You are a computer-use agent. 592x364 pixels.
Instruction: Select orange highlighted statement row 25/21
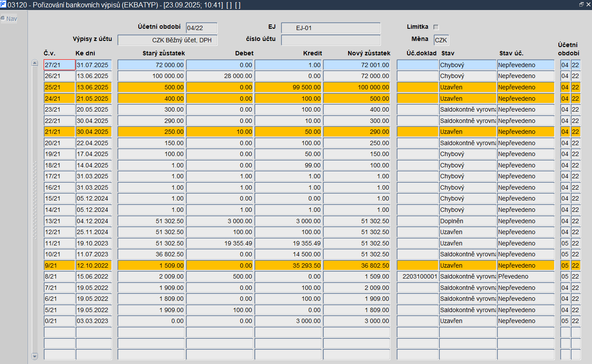tap(59, 87)
